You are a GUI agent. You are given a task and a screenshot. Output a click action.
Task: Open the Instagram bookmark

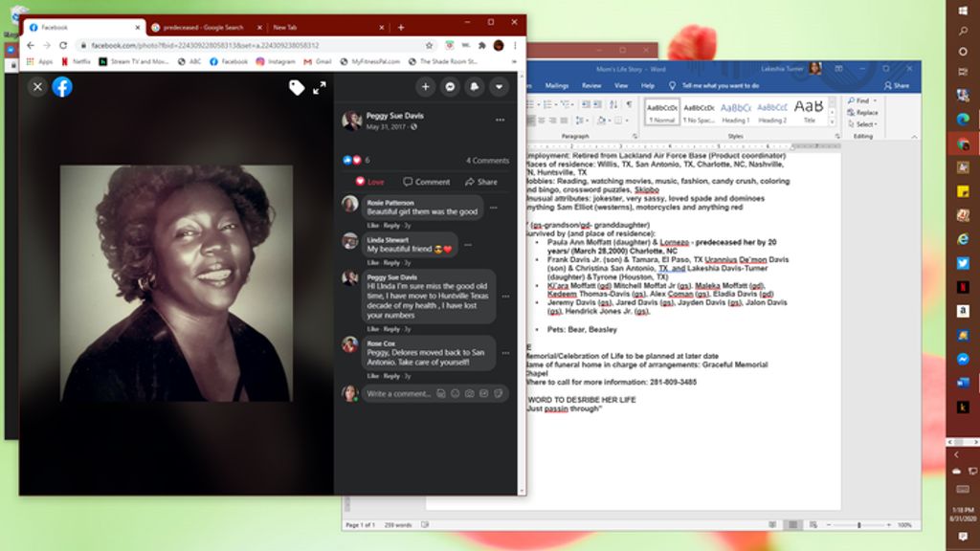275,61
